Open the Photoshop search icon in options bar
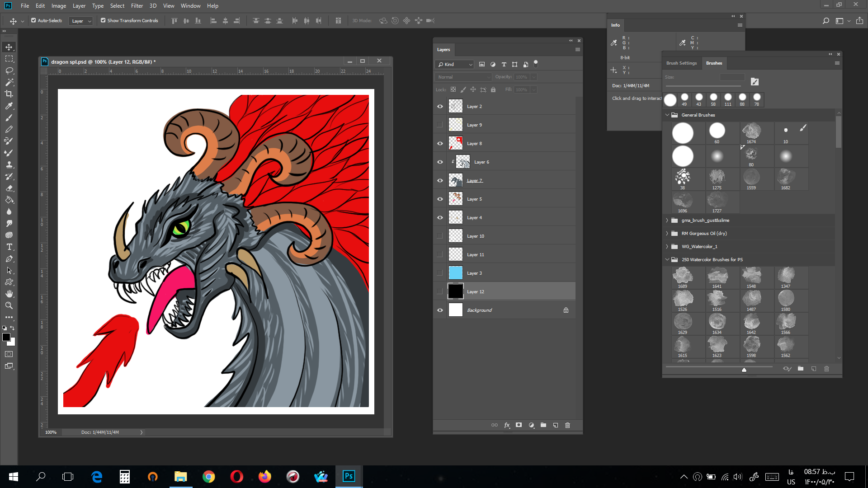Screen dimensions: 868x488 826,21
